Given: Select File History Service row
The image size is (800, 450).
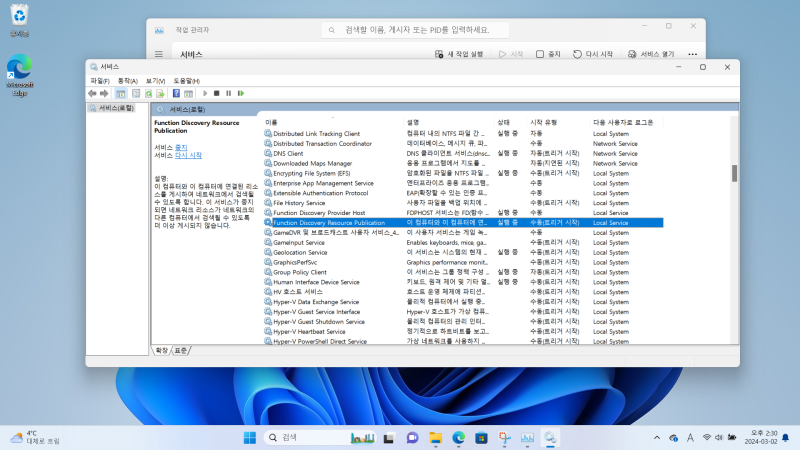Looking at the screenshot, I should coord(463,203).
